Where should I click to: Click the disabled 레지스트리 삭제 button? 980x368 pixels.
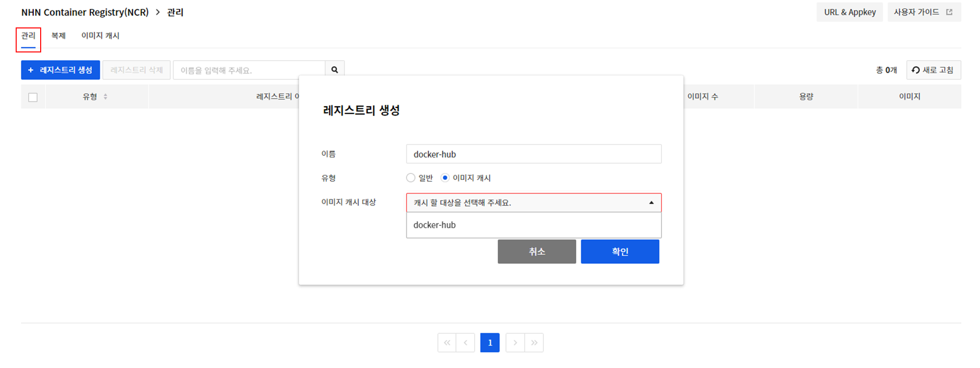click(137, 70)
